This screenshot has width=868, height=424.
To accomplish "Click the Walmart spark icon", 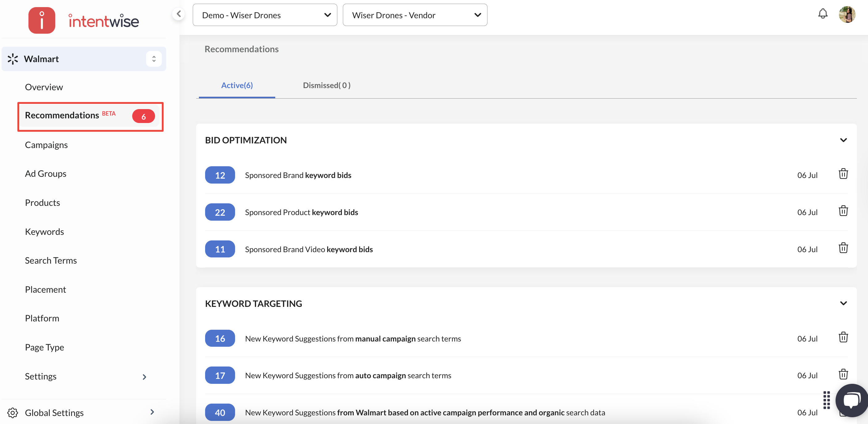I will tap(12, 59).
